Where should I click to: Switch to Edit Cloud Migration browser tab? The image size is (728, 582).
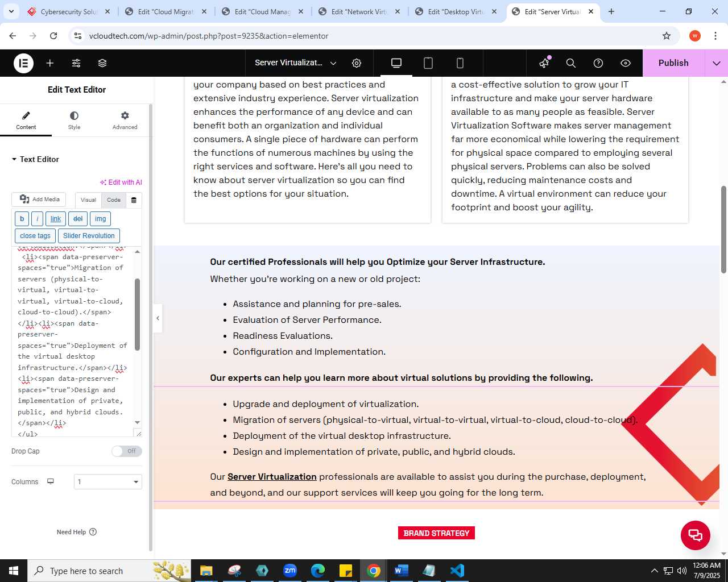pos(166,11)
